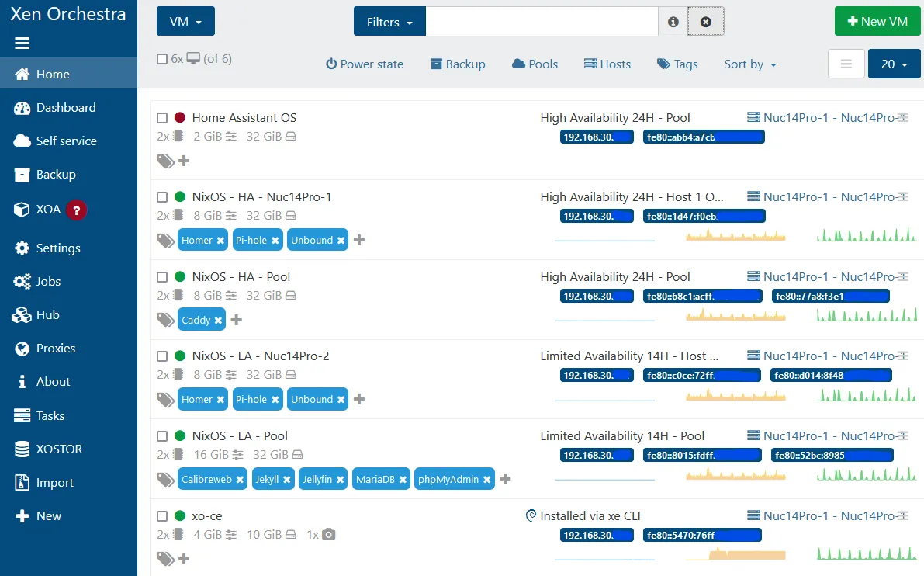Add a tag to Home Assistant OS
Screen dimensions: 924x576
tap(184, 161)
